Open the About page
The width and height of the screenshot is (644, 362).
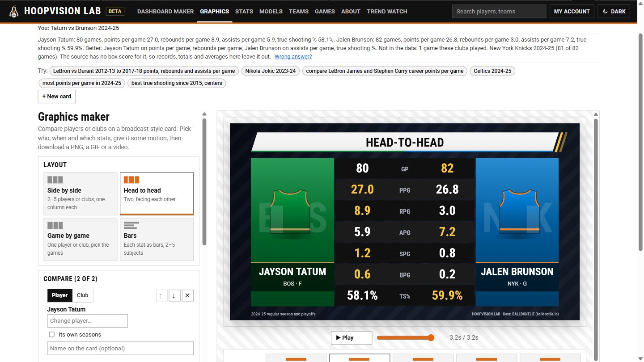[x=351, y=11]
